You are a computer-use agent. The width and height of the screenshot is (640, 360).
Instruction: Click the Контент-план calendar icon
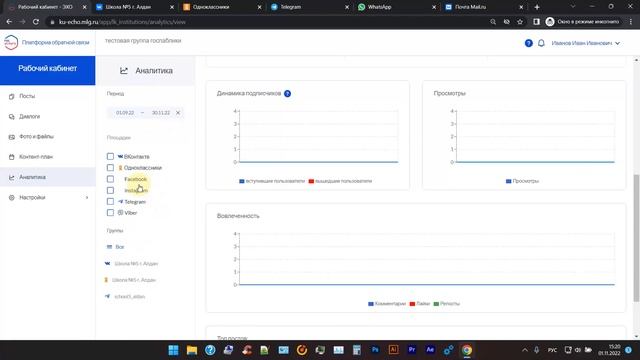click(x=11, y=157)
